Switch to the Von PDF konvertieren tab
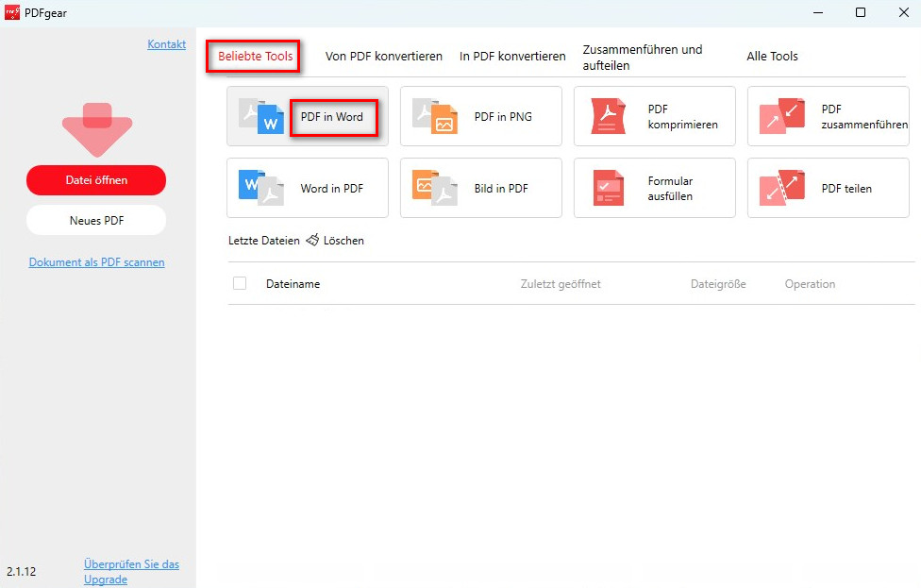The image size is (921, 588). point(383,56)
